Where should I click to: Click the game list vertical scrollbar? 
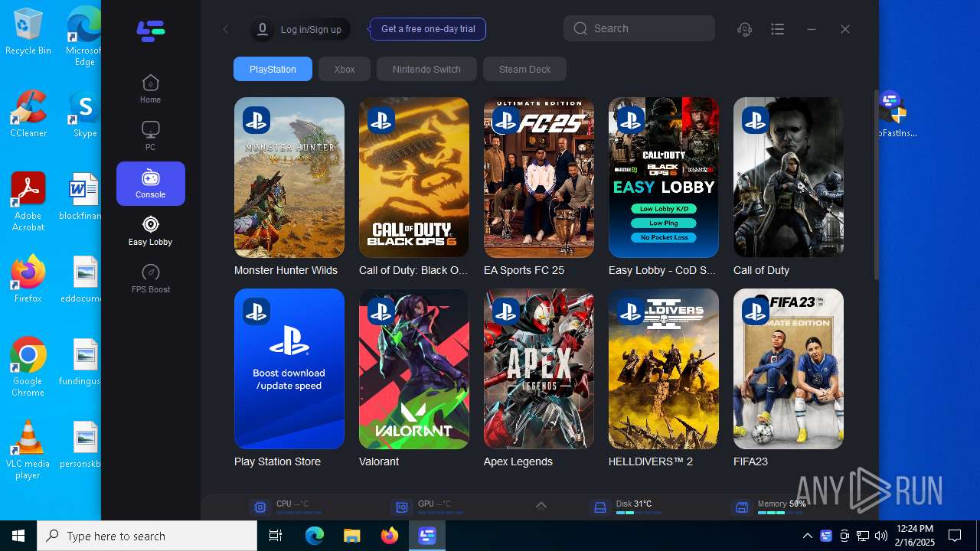tap(877, 184)
